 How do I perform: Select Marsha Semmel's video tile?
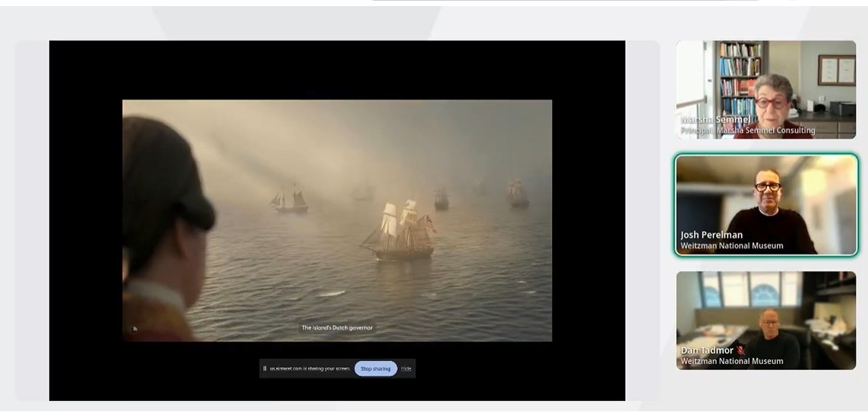click(766, 90)
